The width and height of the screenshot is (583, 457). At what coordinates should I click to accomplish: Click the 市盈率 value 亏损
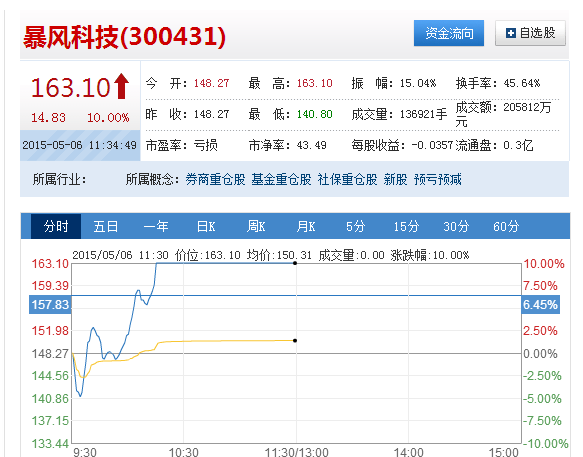205,145
